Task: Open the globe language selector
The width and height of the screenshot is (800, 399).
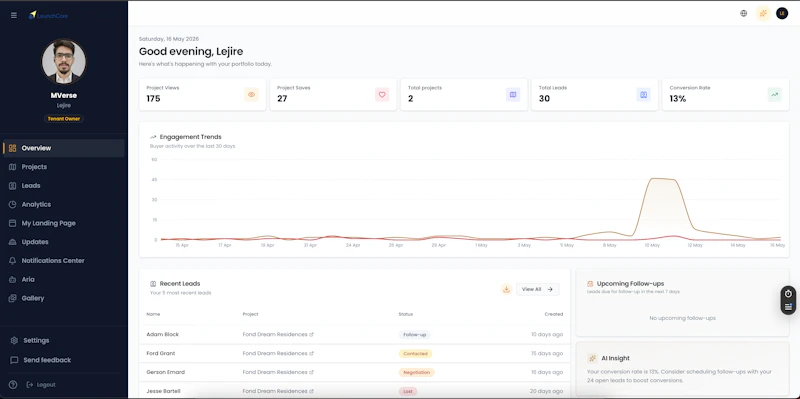Action: click(743, 13)
